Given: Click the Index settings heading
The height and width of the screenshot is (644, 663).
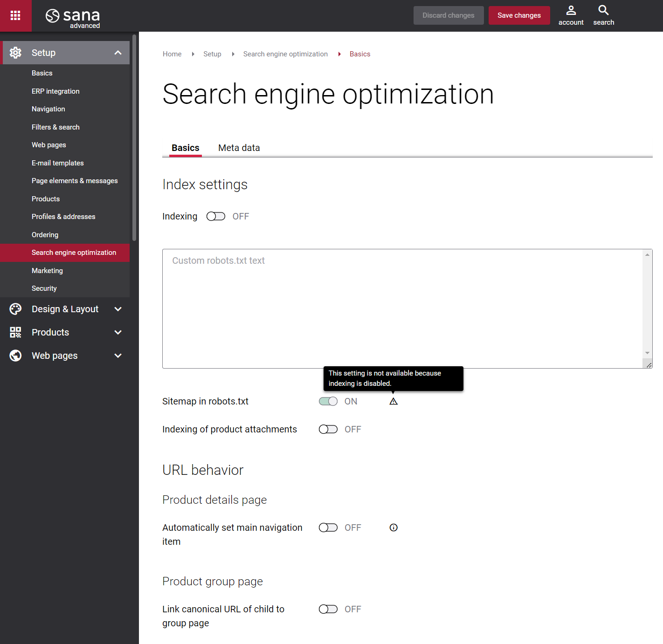Looking at the screenshot, I should pos(205,185).
